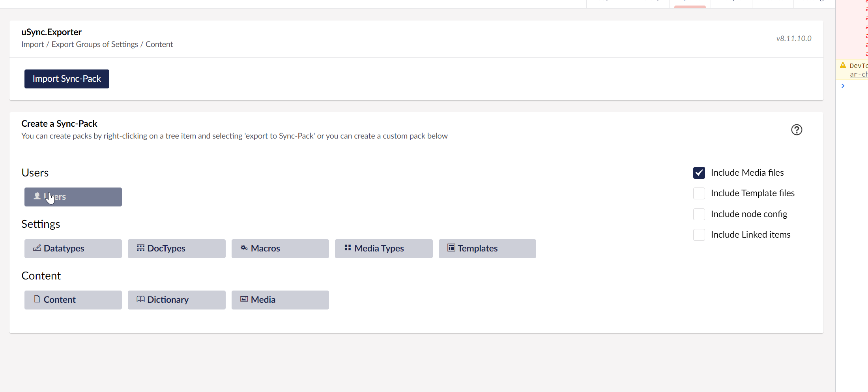Click the Content document icon
The height and width of the screenshot is (392, 868).
37,299
